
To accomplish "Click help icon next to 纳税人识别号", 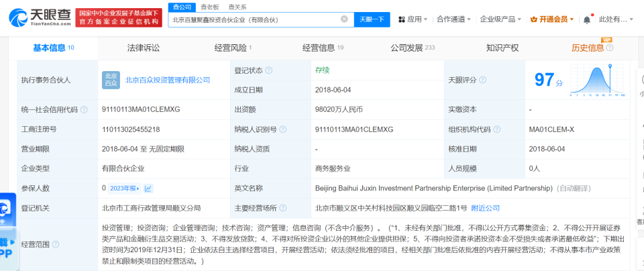I will 283,129.
